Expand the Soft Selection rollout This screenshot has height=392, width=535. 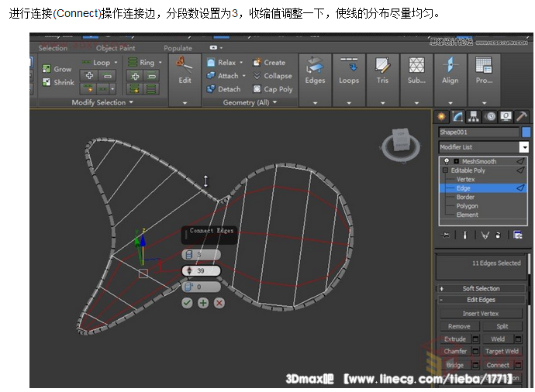[481, 288]
